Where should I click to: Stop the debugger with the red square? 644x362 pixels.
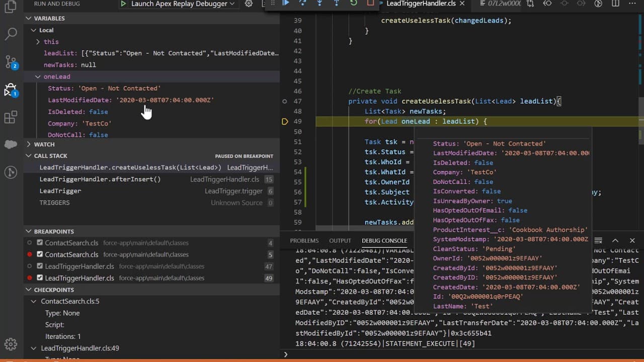(369, 4)
